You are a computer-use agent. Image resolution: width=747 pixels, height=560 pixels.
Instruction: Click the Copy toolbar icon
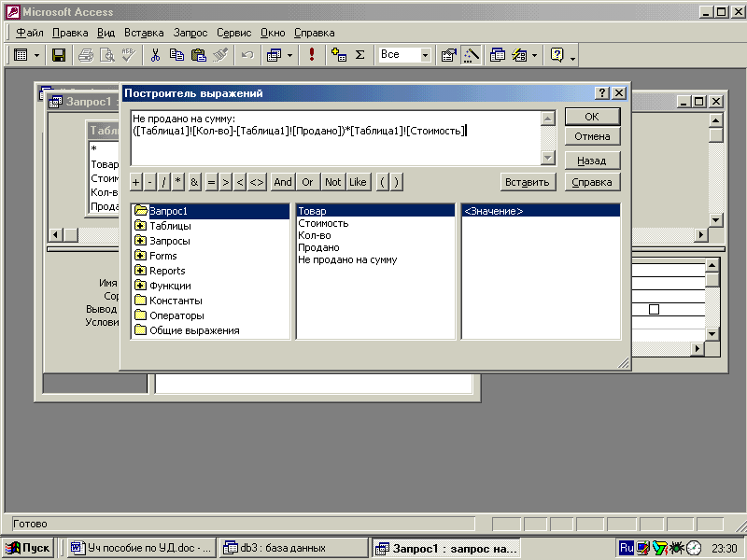click(x=176, y=55)
